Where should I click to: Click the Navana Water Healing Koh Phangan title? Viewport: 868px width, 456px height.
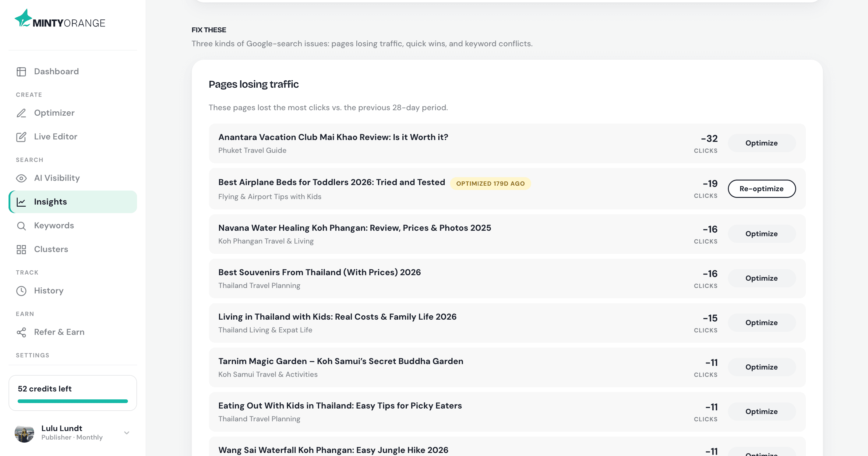[355, 228]
